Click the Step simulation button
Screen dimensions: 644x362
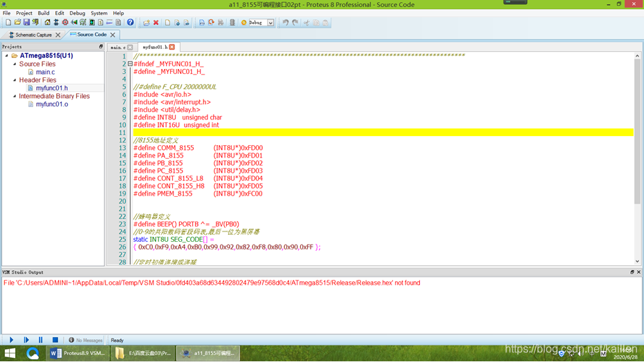coord(26,340)
